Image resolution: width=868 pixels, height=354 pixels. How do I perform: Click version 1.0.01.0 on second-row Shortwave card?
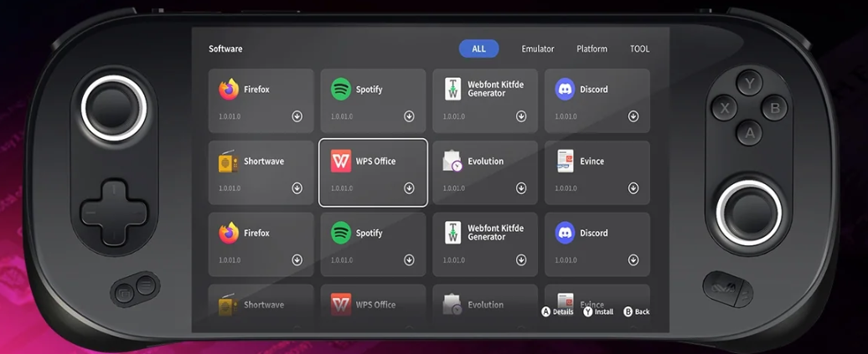(x=230, y=188)
